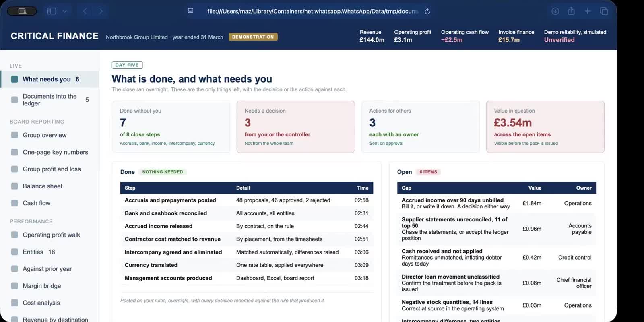Select 'Contractor cost matched to revenue' row
This screenshot has width=644, height=322.
pyautogui.click(x=247, y=239)
